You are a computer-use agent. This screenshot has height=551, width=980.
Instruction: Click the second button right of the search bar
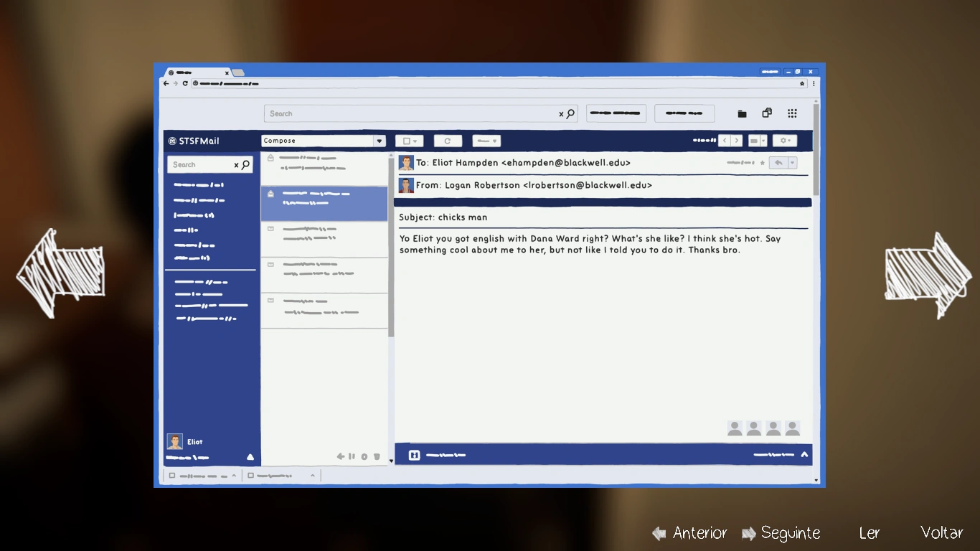coord(684,113)
